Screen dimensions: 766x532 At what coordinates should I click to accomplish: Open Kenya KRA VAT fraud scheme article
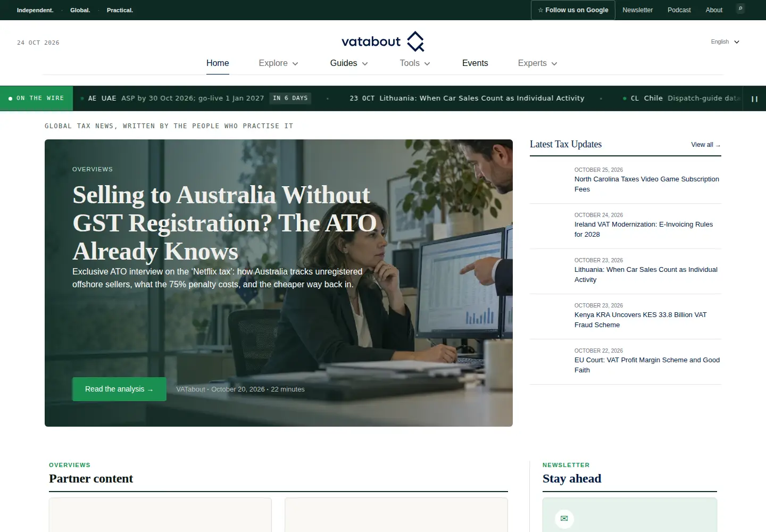point(640,320)
